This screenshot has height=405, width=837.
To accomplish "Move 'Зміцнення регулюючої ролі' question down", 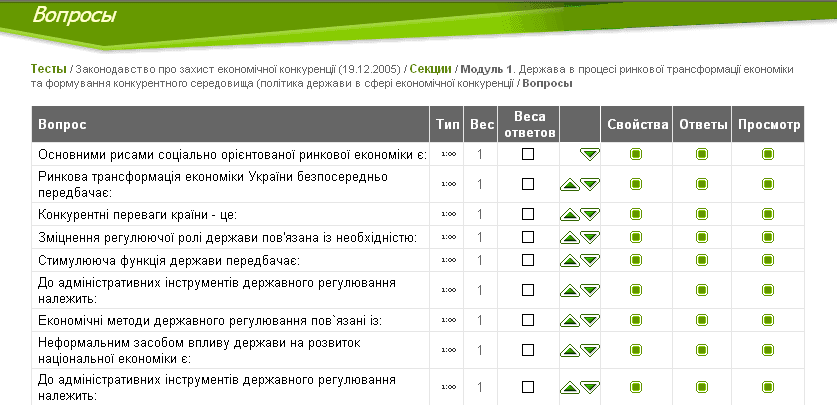I will 590,237.
